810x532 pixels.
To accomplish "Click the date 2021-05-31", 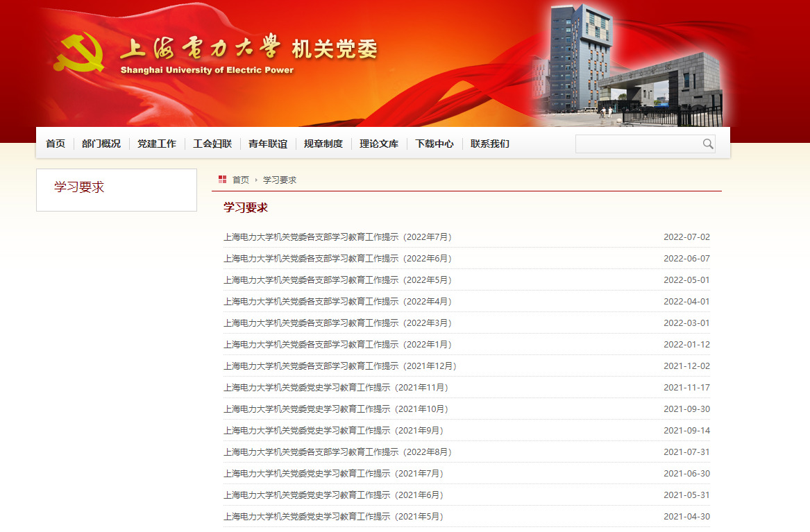I will 686,495.
